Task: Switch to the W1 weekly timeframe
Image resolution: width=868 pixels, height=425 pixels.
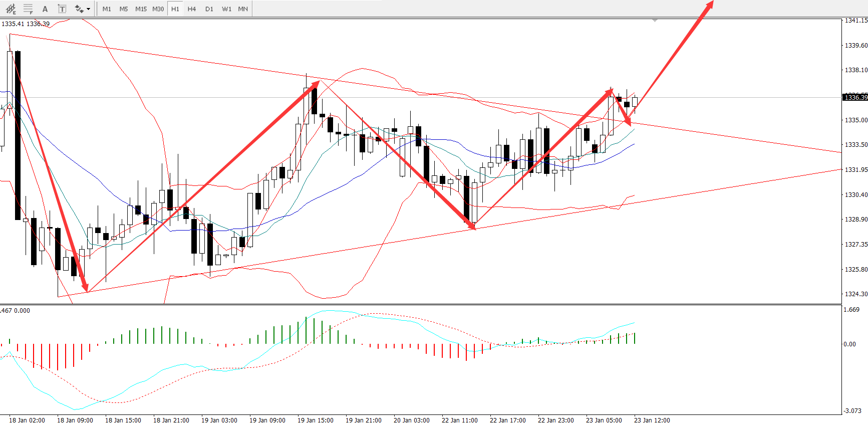Action: (x=226, y=9)
